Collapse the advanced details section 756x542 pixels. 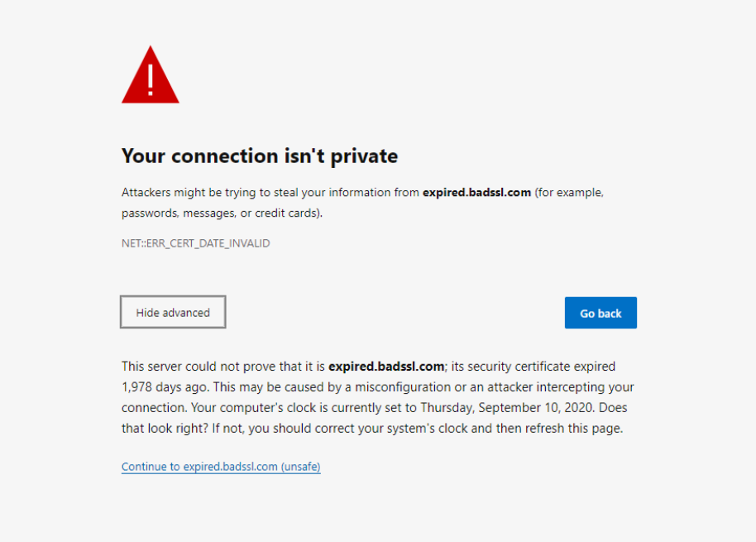tap(172, 312)
